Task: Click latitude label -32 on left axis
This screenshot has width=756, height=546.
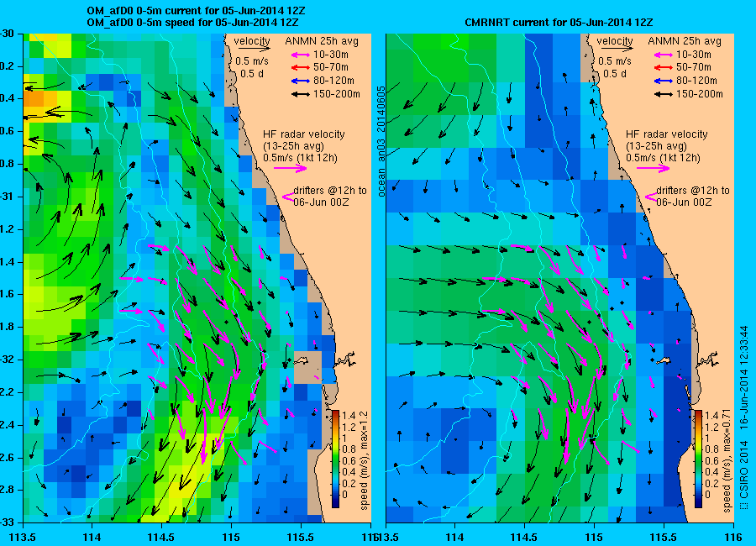Action: pyautogui.click(x=7, y=360)
